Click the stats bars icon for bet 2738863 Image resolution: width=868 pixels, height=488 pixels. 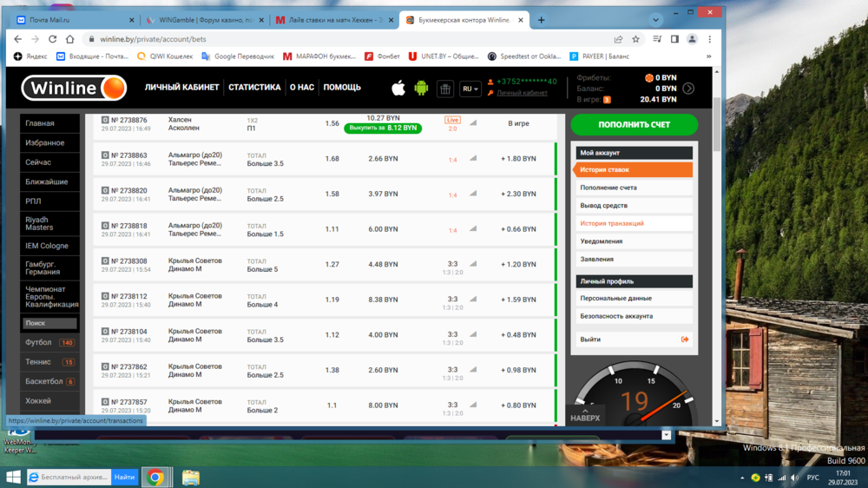(473, 159)
